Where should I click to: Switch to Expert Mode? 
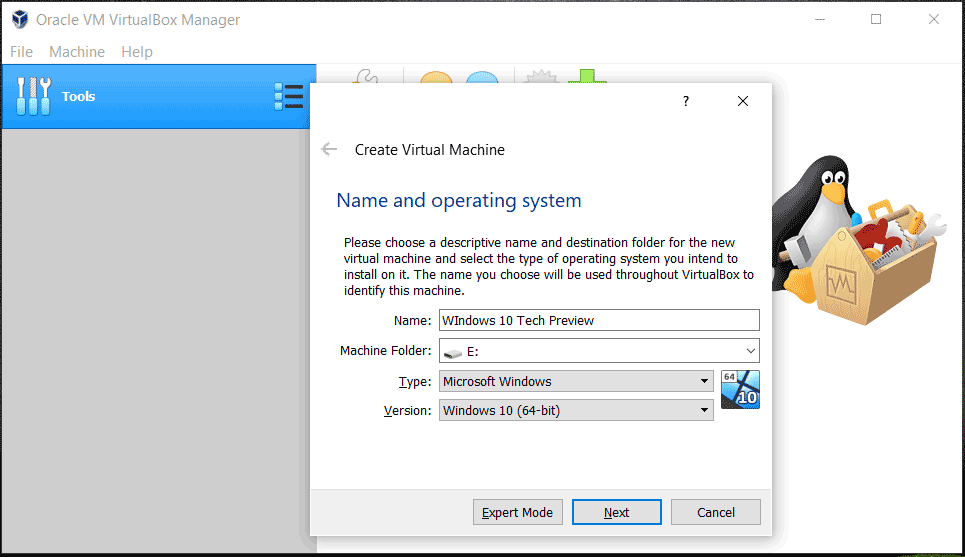(518, 512)
